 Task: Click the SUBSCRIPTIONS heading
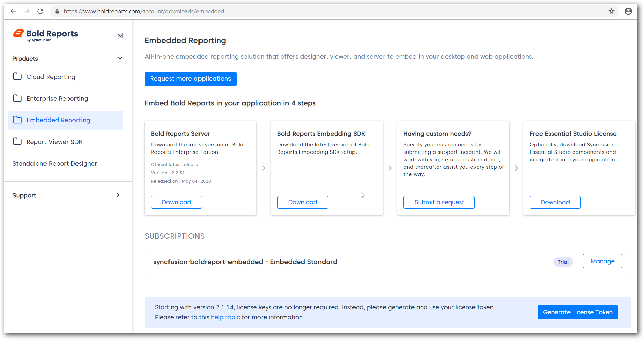[175, 236]
